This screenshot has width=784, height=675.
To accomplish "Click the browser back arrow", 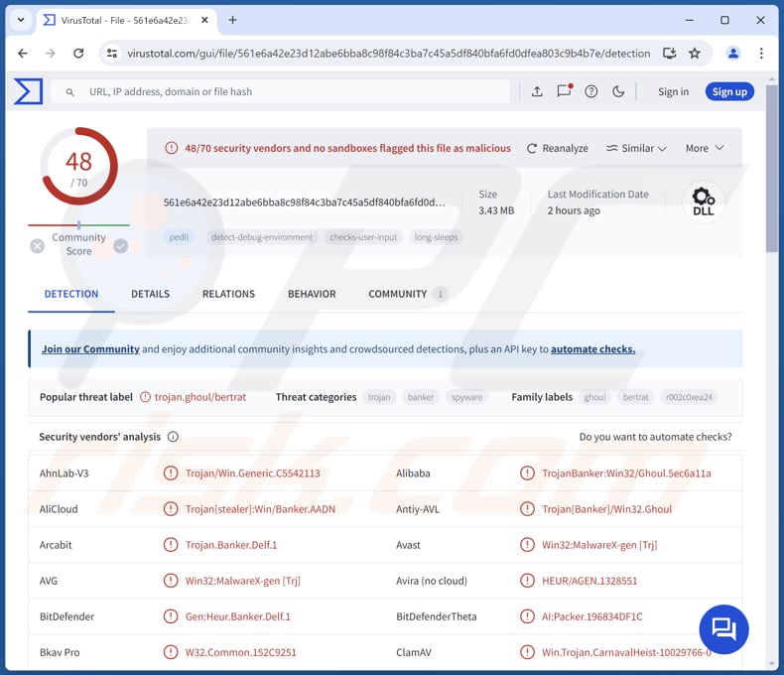I will 23,53.
